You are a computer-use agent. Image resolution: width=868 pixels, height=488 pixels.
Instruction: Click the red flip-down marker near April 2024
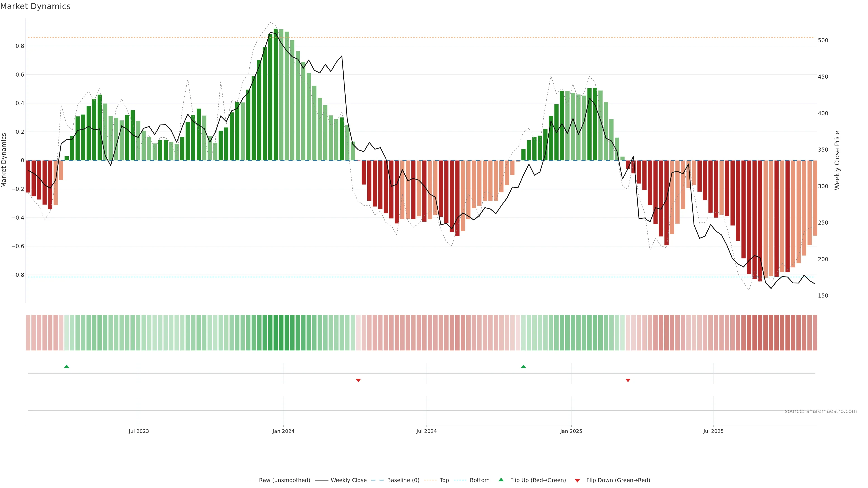(x=358, y=380)
